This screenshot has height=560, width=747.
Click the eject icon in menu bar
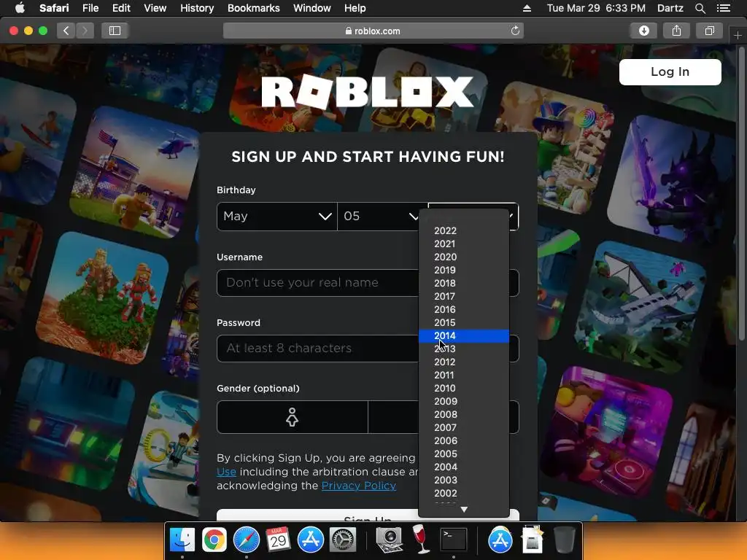(527, 8)
